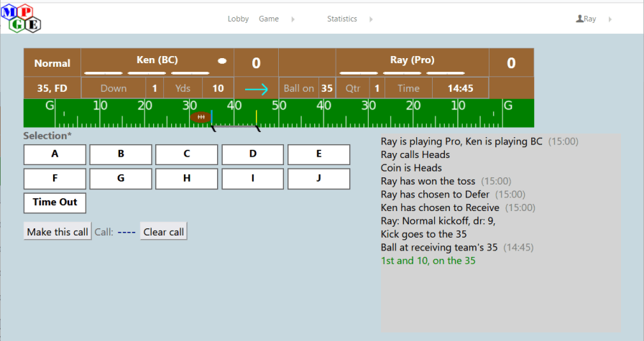Click log line 'Ray has chosen to Defer'
Viewport: 644px width, 341px height.
[435, 194]
